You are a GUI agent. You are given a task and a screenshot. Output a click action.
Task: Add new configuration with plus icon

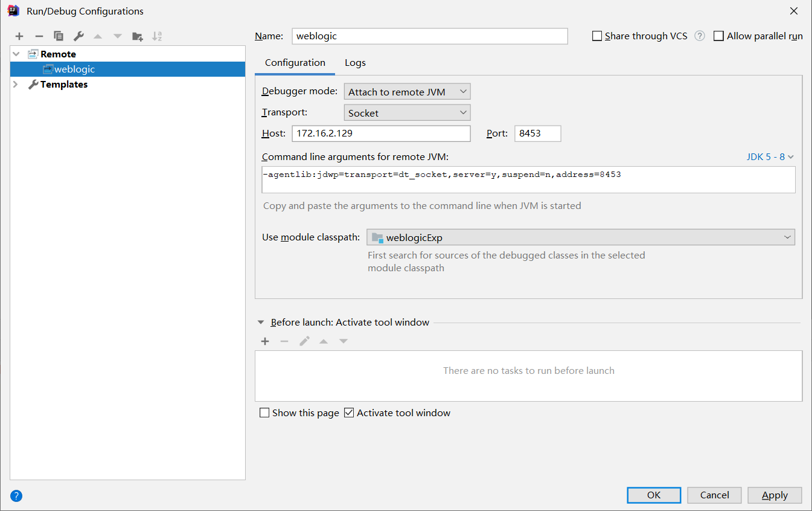click(19, 36)
